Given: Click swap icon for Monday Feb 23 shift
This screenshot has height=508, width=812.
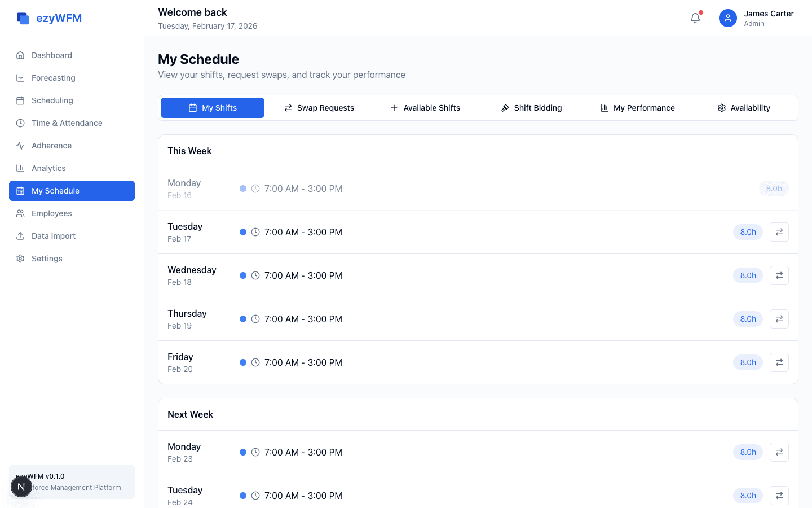Looking at the screenshot, I should click(x=779, y=452).
